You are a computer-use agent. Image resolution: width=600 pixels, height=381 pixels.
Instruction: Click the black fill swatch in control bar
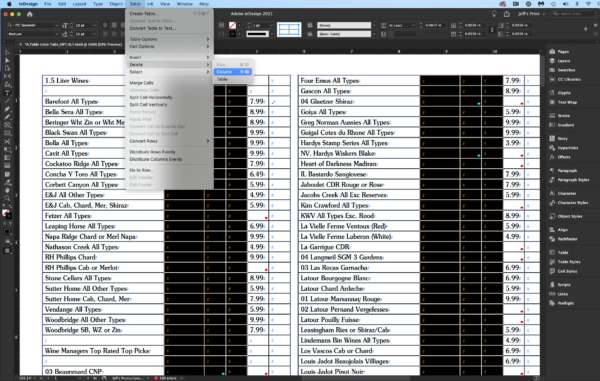(232, 34)
